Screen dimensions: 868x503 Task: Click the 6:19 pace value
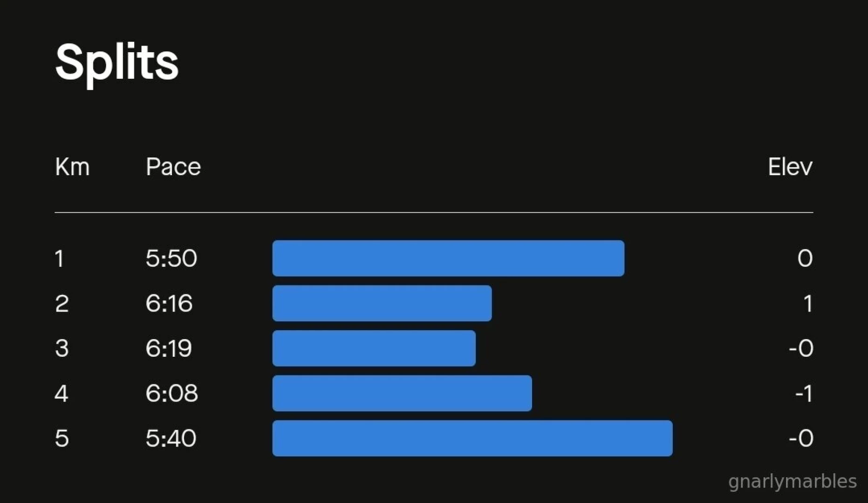[x=169, y=348]
